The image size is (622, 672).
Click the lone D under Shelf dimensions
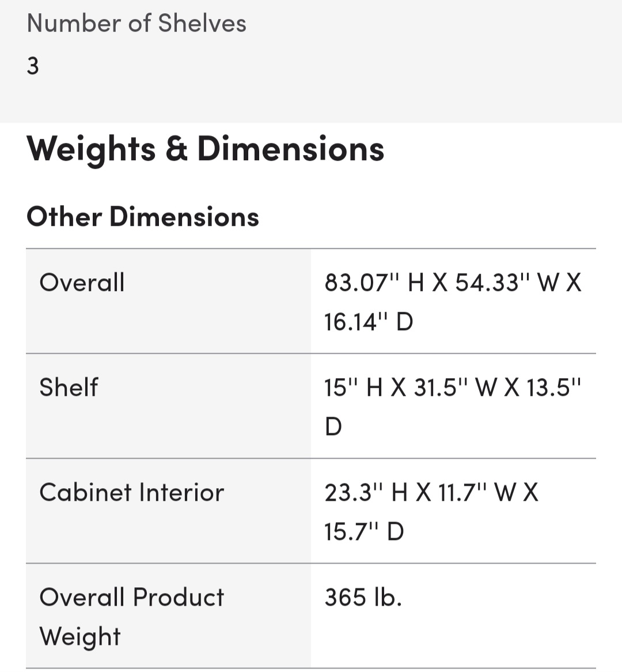coord(333,427)
